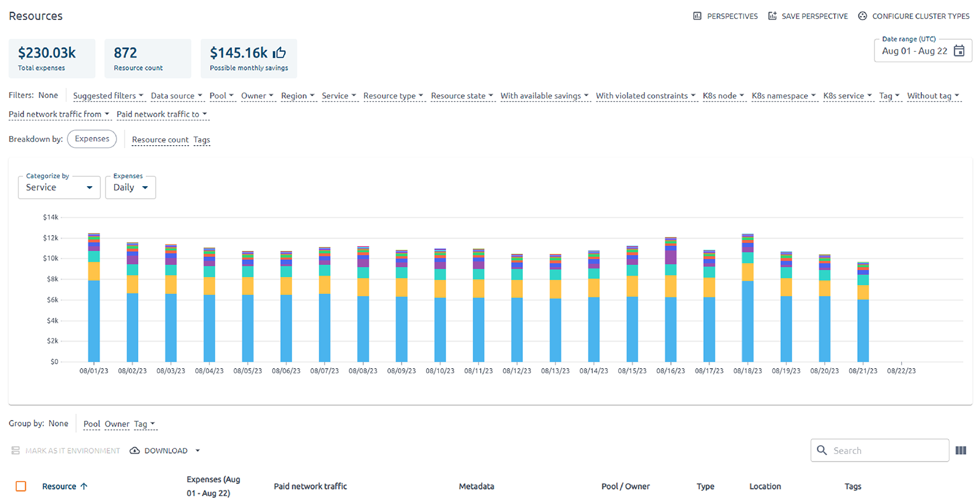
Task: Click the Total expenses card
Action: tap(52, 58)
